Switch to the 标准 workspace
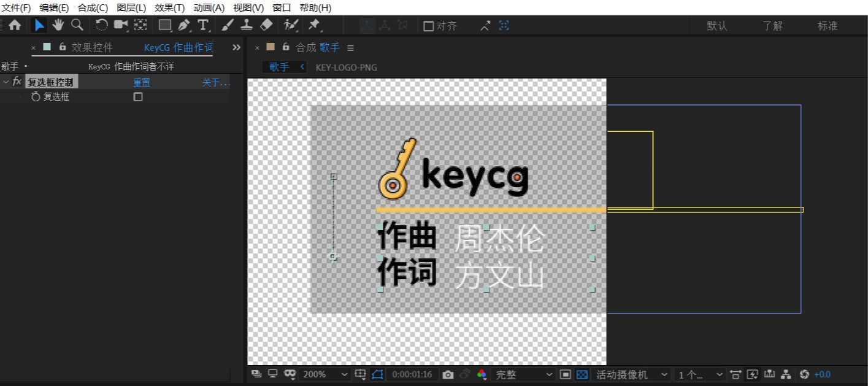 [828, 26]
